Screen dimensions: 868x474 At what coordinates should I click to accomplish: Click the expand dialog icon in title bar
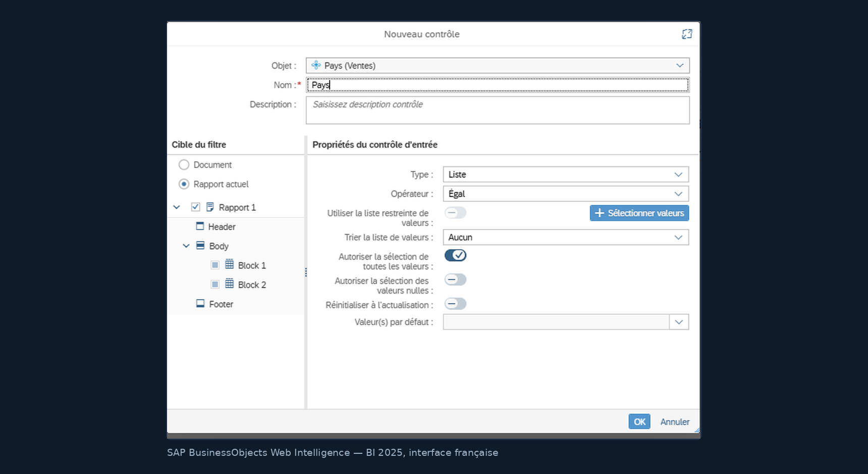tap(687, 34)
